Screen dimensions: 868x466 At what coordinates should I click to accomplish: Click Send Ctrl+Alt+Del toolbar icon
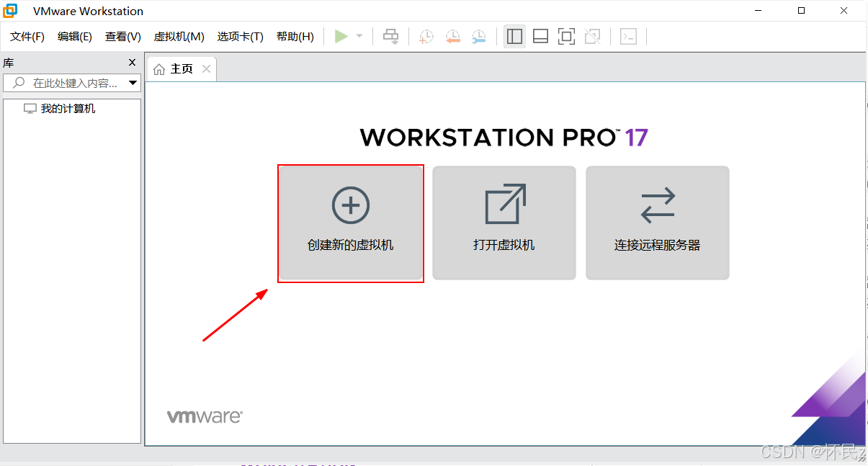tap(390, 36)
